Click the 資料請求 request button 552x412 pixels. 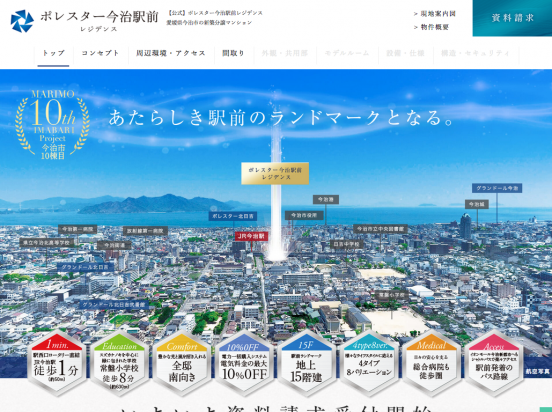[512, 18]
